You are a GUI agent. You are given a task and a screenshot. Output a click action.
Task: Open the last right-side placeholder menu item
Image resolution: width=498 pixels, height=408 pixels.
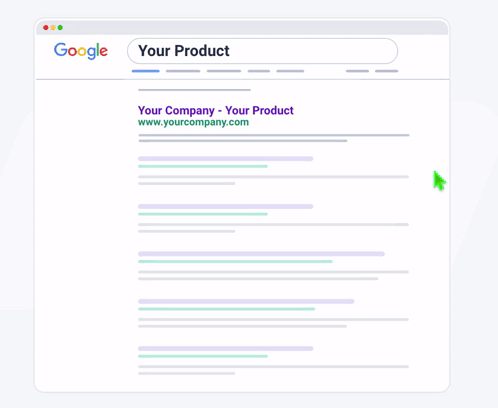386,71
